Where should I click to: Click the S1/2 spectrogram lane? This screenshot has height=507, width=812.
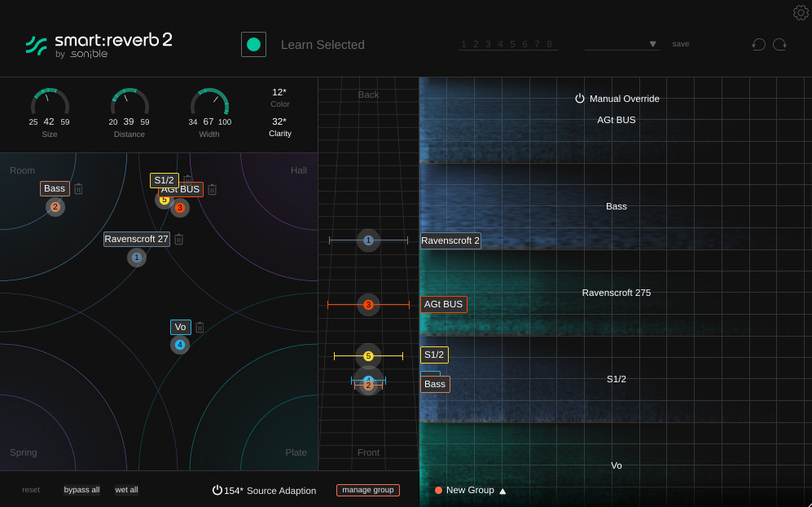(616, 380)
